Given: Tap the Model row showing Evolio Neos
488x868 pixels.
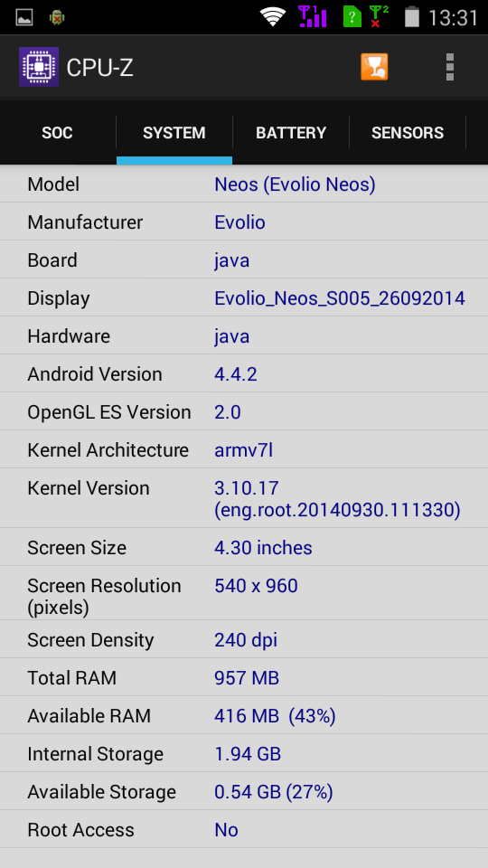Looking at the screenshot, I should [x=244, y=184].
